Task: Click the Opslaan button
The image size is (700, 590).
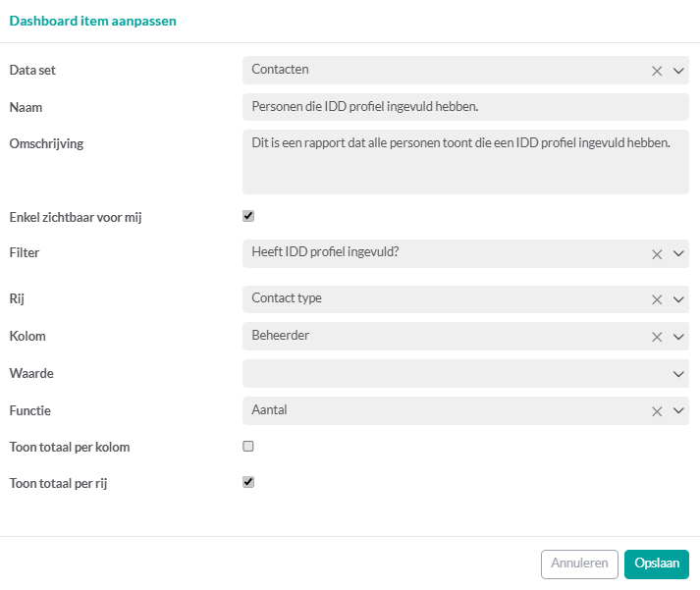Action: [657, 564]
